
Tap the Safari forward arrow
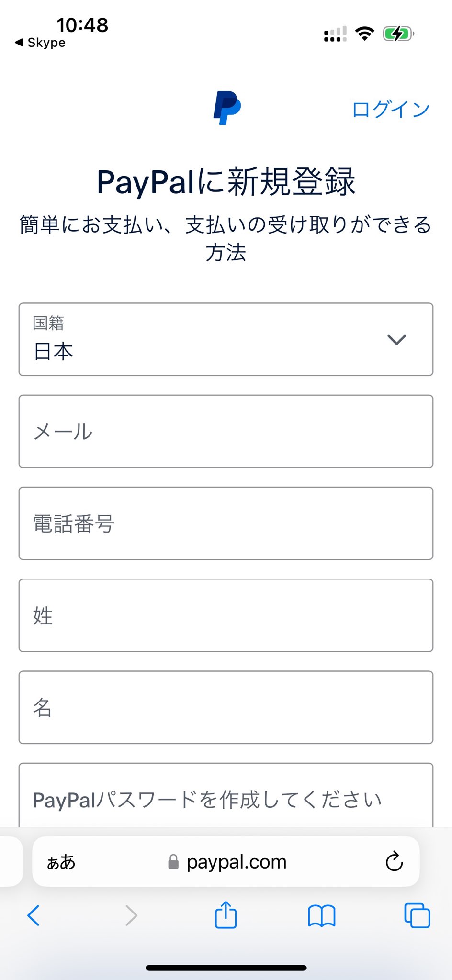tap(131, 915)
